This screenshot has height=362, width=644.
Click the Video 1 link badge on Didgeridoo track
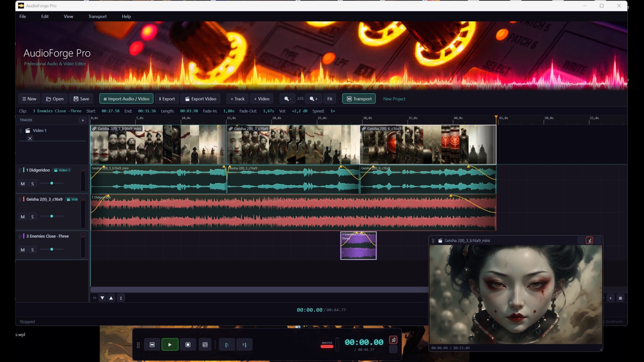(62, 170)
